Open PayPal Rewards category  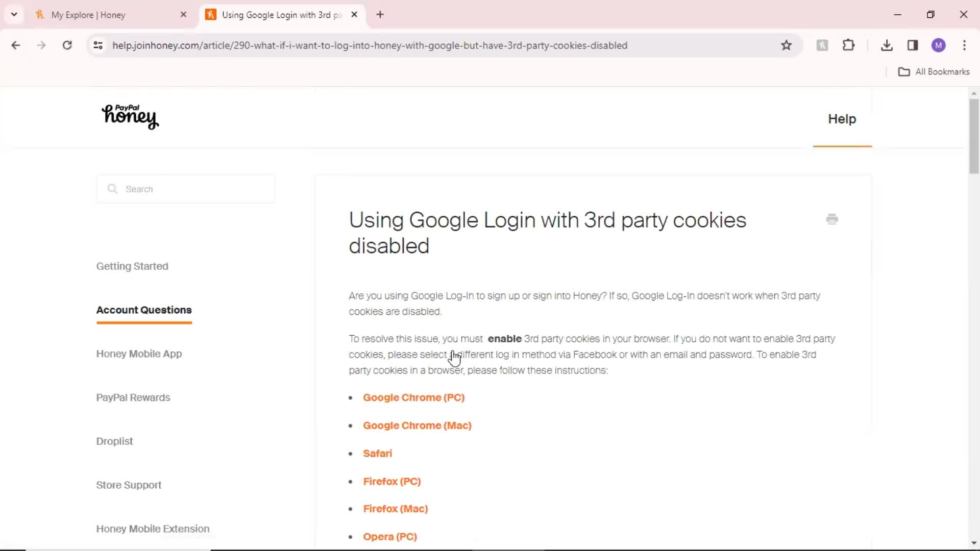click(x=133, y=398)
